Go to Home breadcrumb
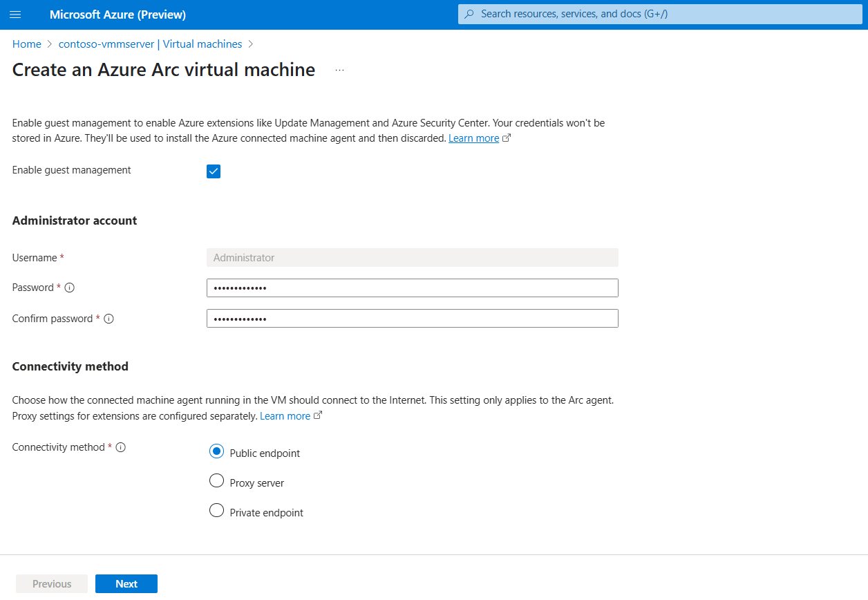Viewport: 868px width, 600px height. pos(27,44)
